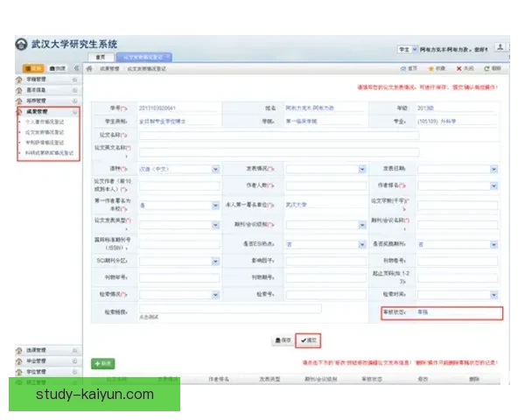Focus the 论文名称 input field
Screen dimensions: 525x420
279,136
